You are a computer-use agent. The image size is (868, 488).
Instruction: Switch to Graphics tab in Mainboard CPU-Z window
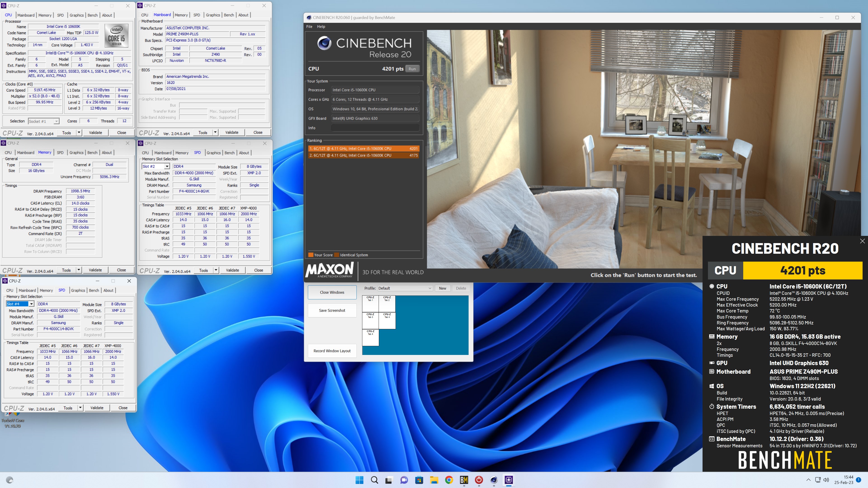pyautogui.click(x=213, y=15)
